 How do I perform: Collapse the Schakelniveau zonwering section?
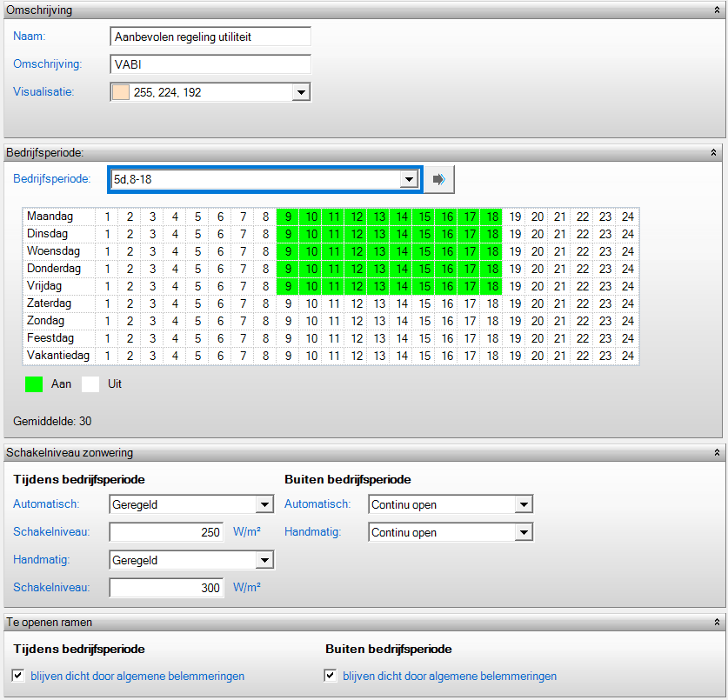[x=714, y=452]
